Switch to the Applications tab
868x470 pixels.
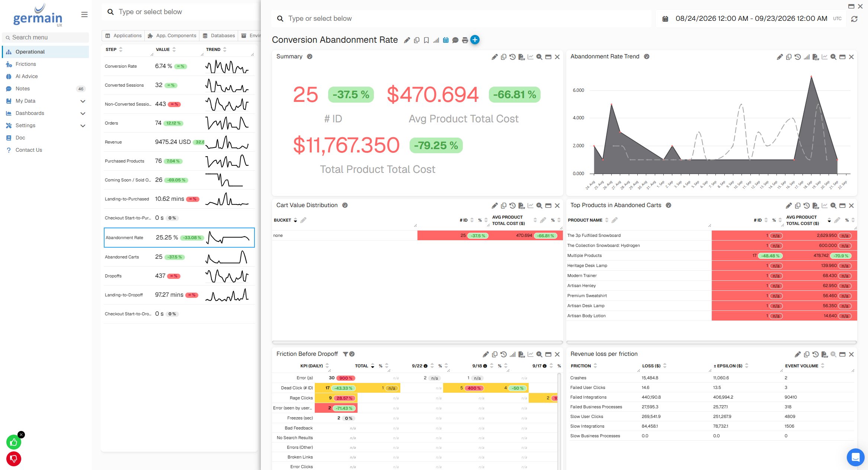pyautogui.click(x=124, y=36)
